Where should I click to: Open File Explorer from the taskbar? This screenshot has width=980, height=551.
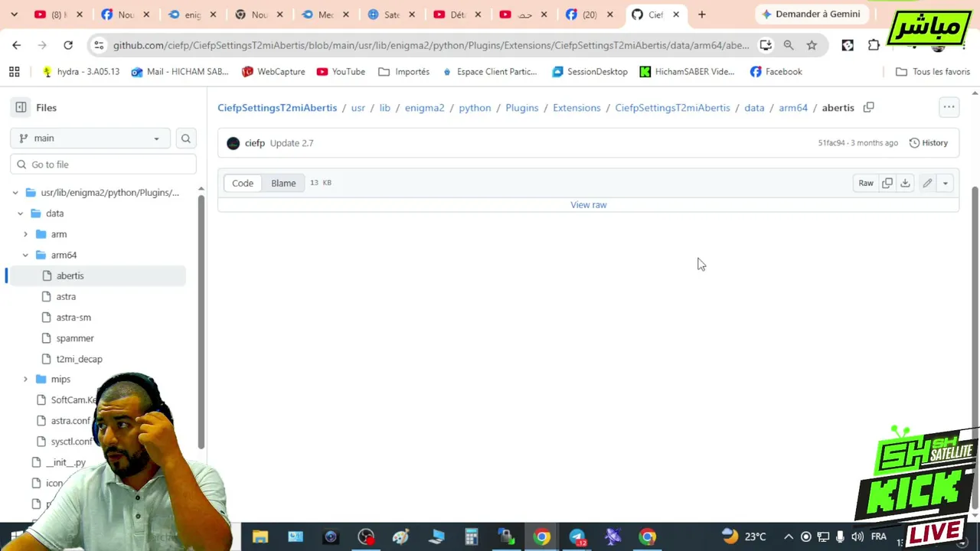[260, 537]
